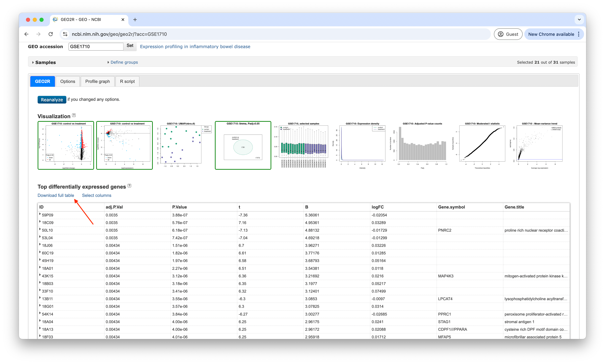Expand row 53L04 in gene table
Viewport: 605px width, 364px height.
[x=40, y=237]
